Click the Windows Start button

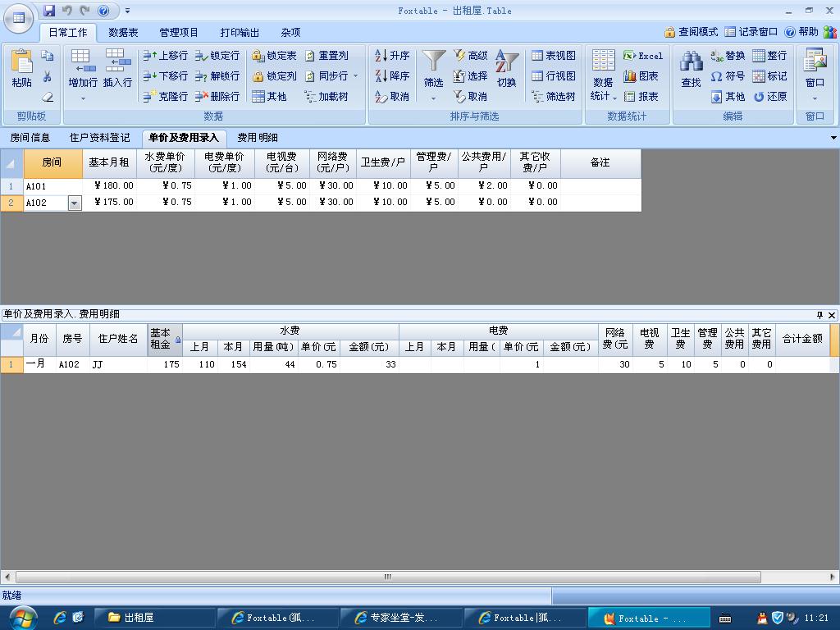(21, 619)
